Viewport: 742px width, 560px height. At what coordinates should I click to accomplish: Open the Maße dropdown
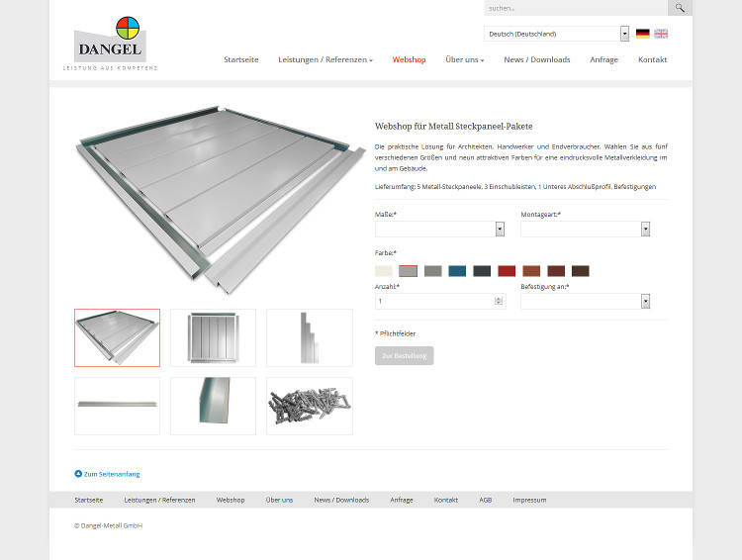point(439,230)
